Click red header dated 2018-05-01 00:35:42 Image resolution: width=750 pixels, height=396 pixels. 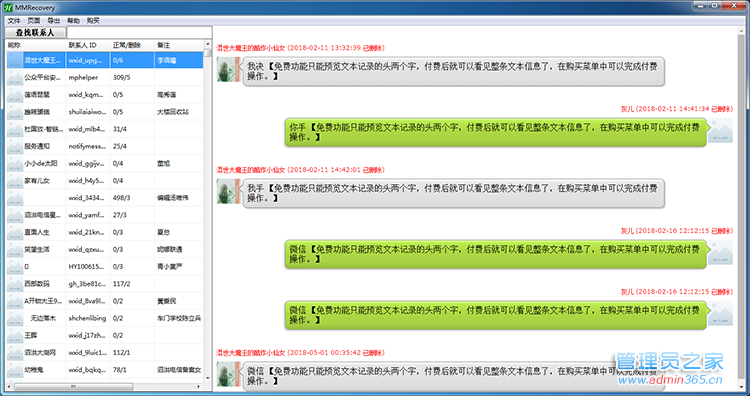[300, 353]
